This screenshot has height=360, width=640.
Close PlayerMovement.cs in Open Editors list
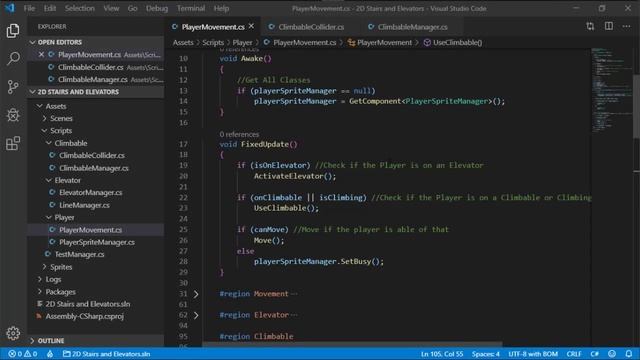(41, 54)
